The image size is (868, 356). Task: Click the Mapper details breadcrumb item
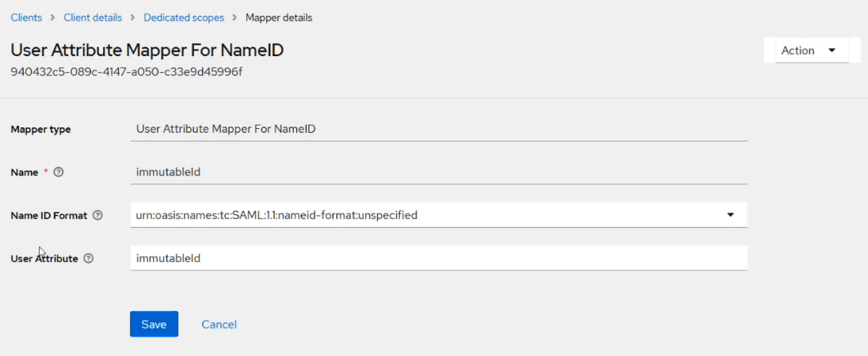(279, 17)
